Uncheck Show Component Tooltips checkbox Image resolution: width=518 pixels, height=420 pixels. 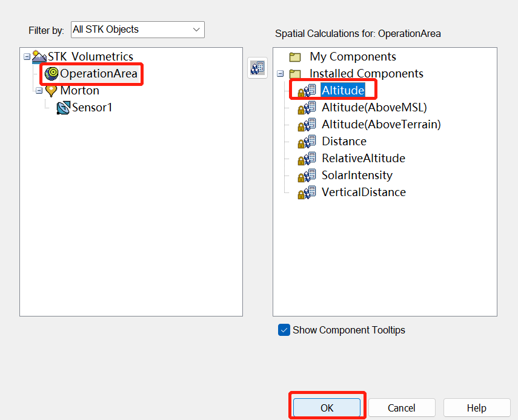(x=284, y=330)
